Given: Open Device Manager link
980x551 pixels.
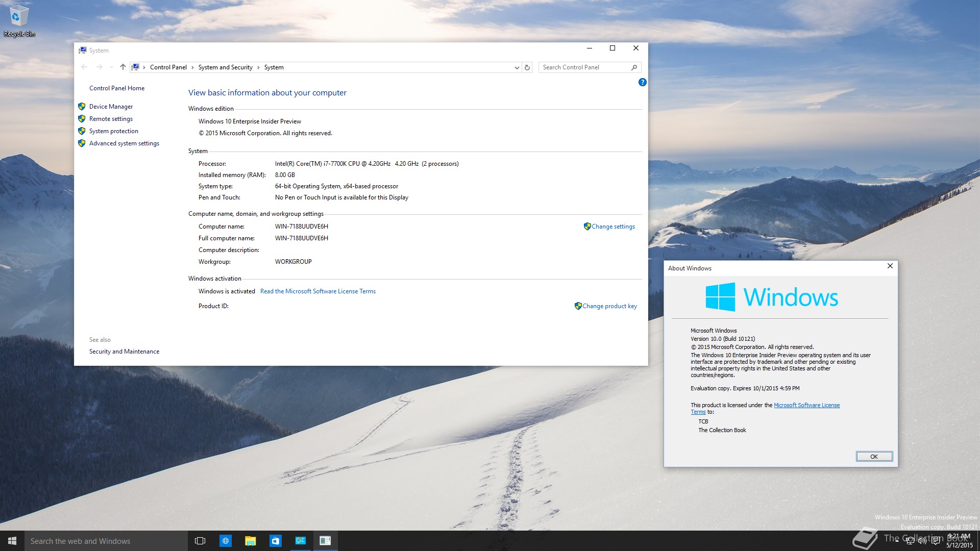Looking at the screenshot, I should 111,107.
